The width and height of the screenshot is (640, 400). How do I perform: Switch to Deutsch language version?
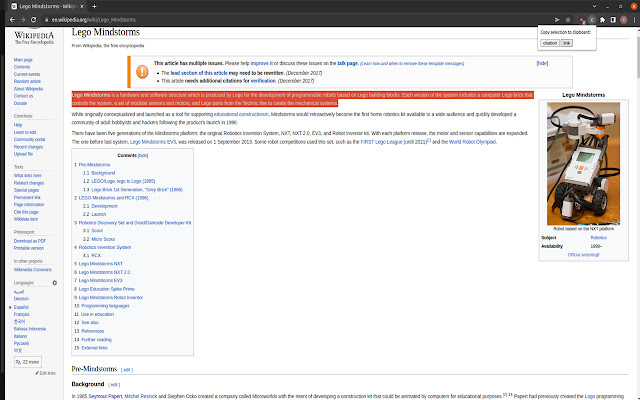coord(21,298)
